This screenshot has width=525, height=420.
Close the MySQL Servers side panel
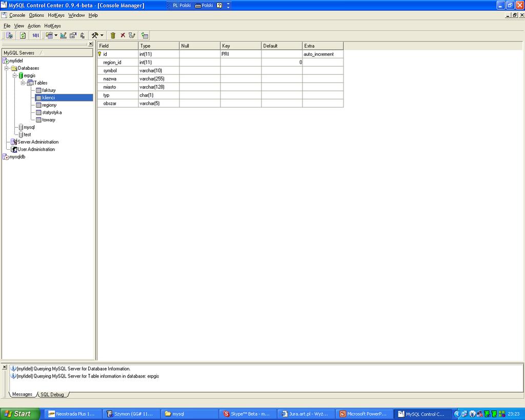pos(90,44)
